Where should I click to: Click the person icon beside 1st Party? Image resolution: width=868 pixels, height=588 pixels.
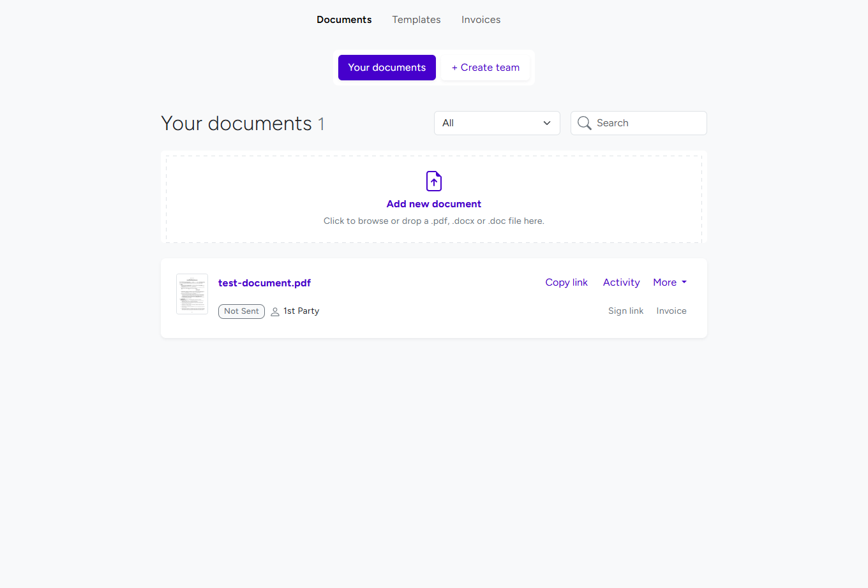click(274, 311)
